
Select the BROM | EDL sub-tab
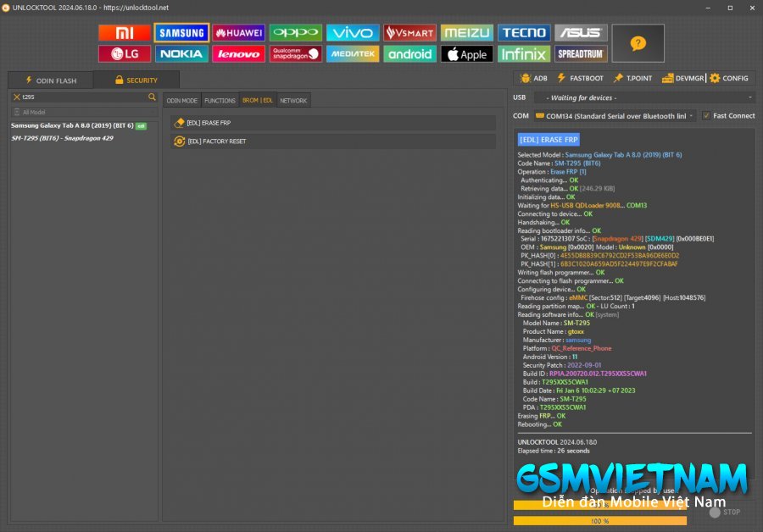[x=258, y=101]
